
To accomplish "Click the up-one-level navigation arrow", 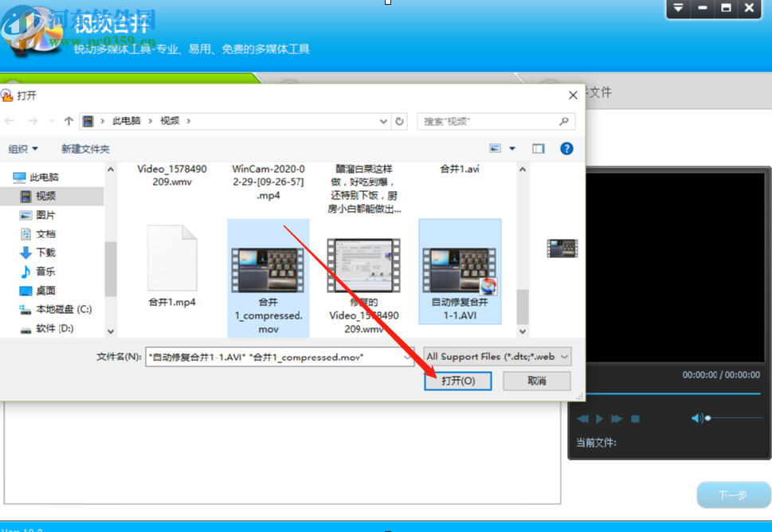I will tap(69, 120).
